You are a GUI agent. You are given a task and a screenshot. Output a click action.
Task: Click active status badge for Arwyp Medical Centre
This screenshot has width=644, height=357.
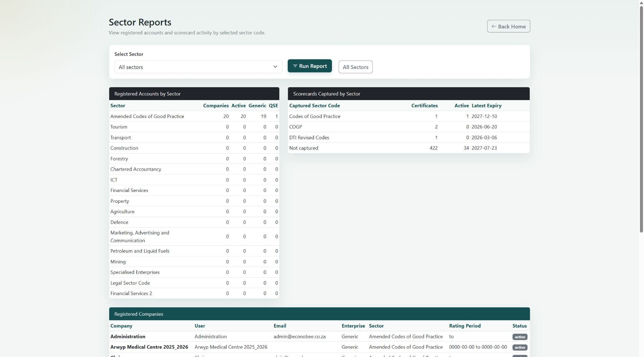[x=520, y=348]
